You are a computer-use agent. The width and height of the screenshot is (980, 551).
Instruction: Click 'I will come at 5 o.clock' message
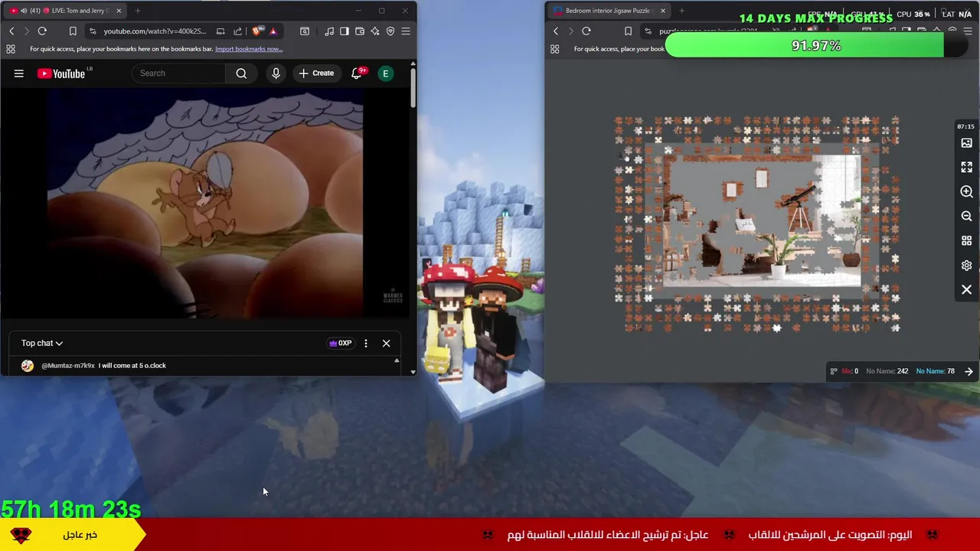point(132,366)
